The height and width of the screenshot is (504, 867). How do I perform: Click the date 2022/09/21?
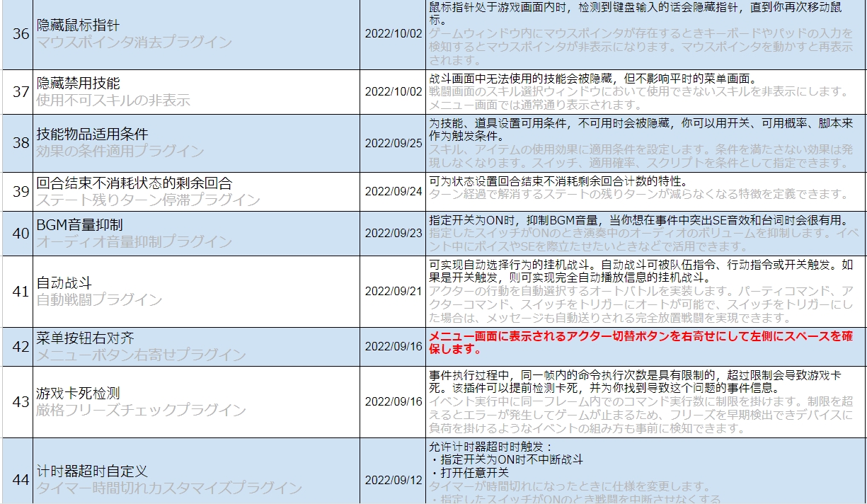394,291
